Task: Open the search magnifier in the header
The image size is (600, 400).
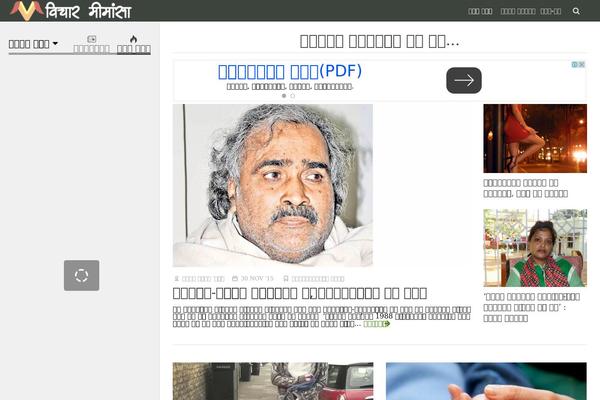Action: click(x=576, y=11)
